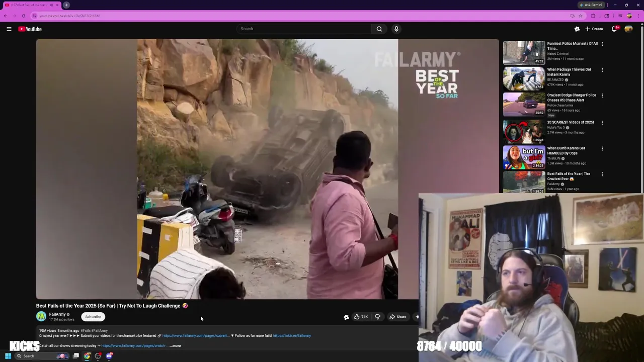The image size is (644, 362).
Task: Dislike the video
Action: (378, 317)
